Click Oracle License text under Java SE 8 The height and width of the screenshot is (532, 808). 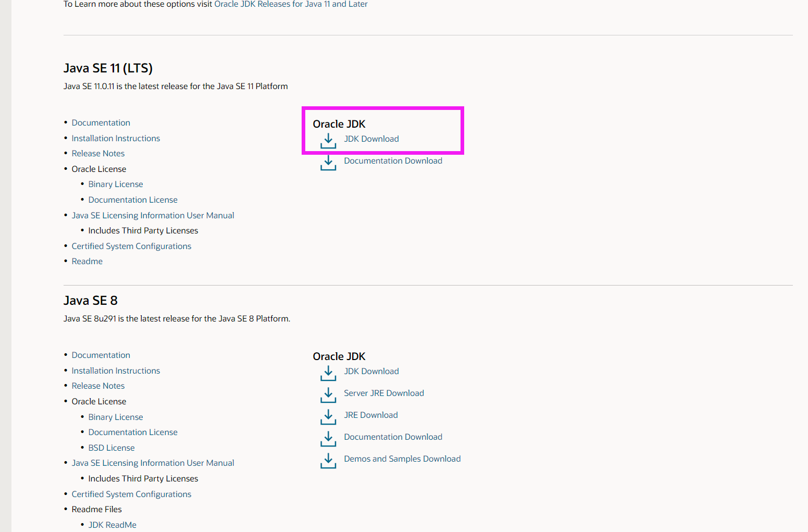point(99,401)
